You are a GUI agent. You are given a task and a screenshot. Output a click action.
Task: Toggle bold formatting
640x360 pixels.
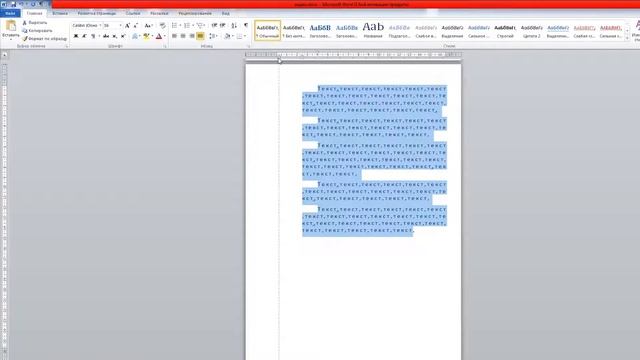(76, 36)
